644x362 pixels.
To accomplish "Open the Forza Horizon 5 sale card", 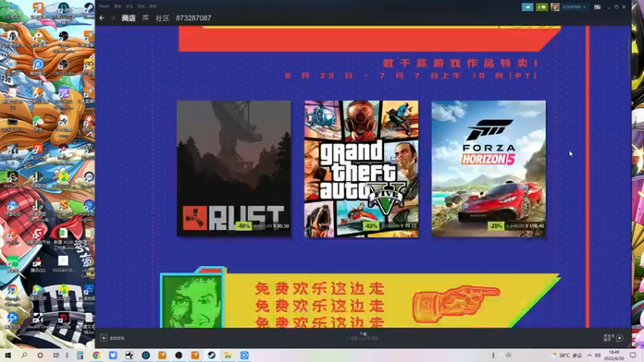I will pyautogui.click(x=489, y=169).
